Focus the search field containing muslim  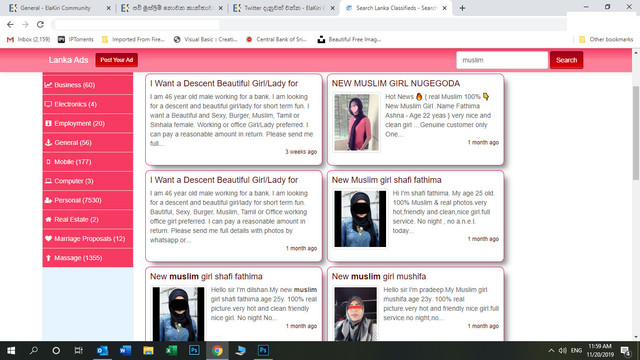(x=502, y=60)
